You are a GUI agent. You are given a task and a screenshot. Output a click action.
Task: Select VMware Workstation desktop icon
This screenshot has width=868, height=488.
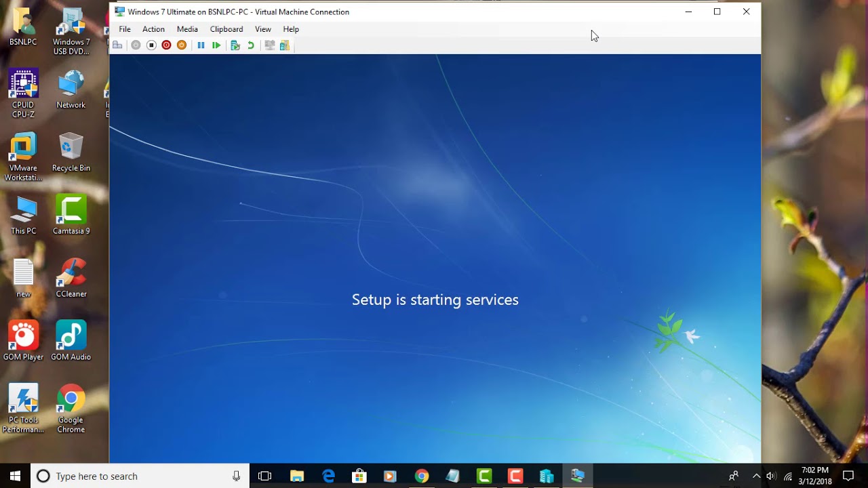pos(23,157)
